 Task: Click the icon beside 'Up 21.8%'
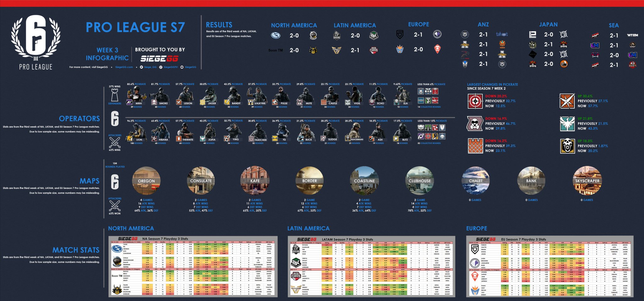click(567, 123)
